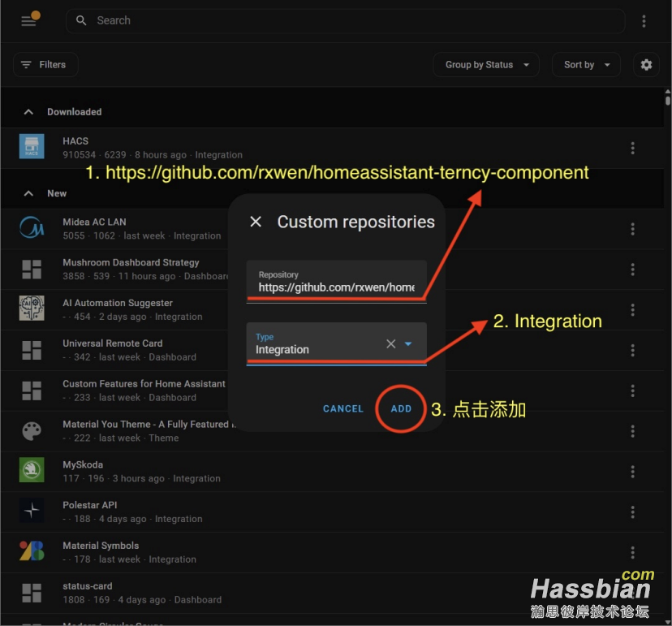Open the Sort by dropdown

586,65
